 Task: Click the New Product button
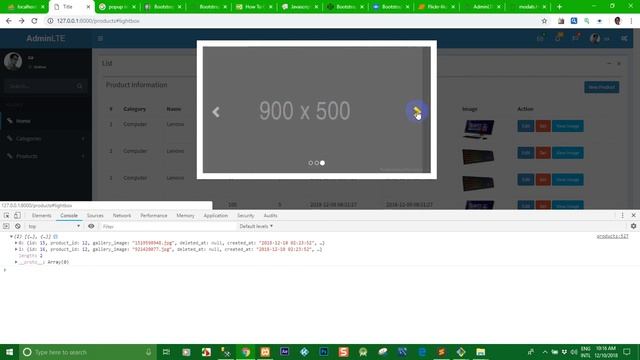(x=601, y=87)
